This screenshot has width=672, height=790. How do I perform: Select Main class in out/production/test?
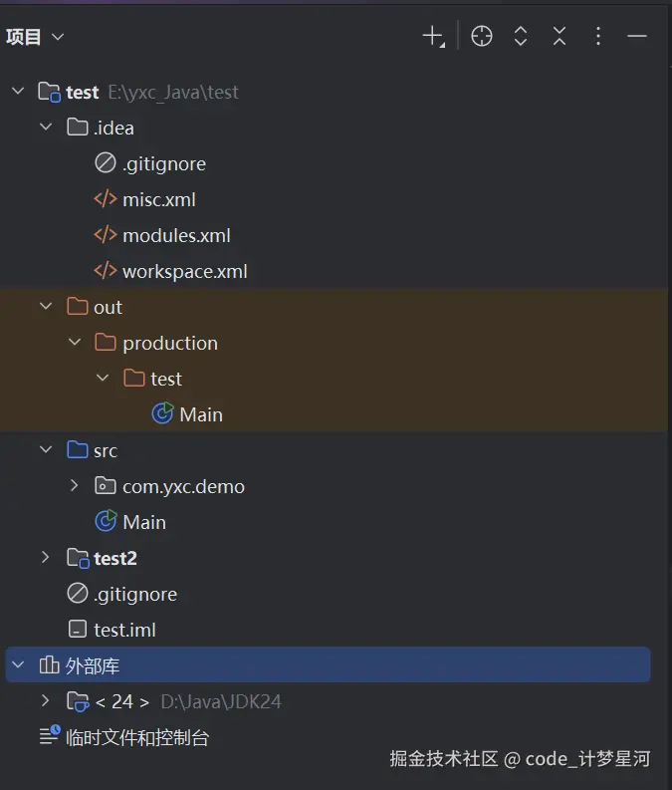pos(200,414)
